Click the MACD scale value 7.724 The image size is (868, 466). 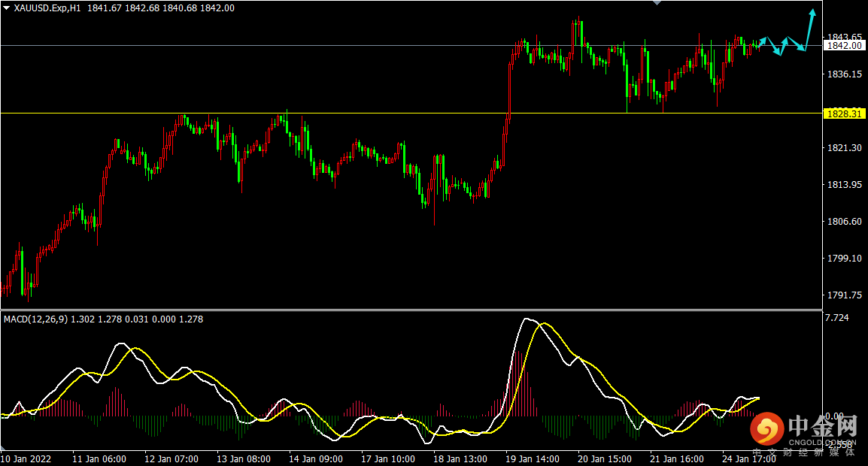(x=836, y=318)
